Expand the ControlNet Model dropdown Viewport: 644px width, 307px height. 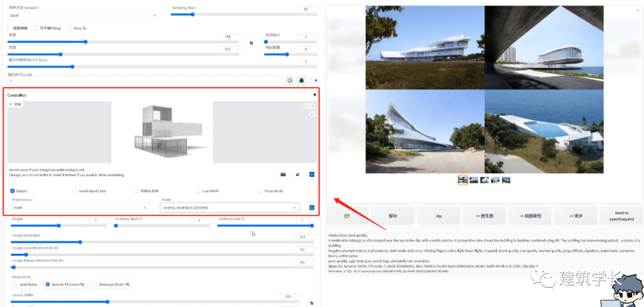(x=230, y=207)
